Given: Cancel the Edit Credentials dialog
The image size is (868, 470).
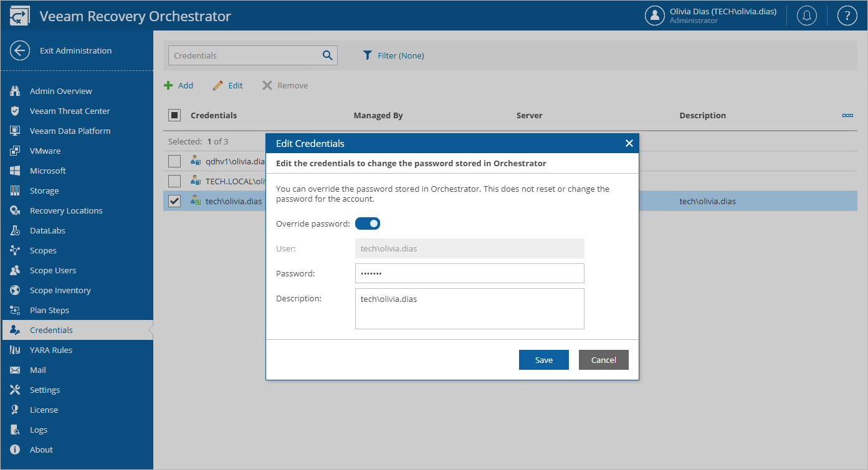Looking at the screenshot, I should pyautogui.click(x=604, y=360).
